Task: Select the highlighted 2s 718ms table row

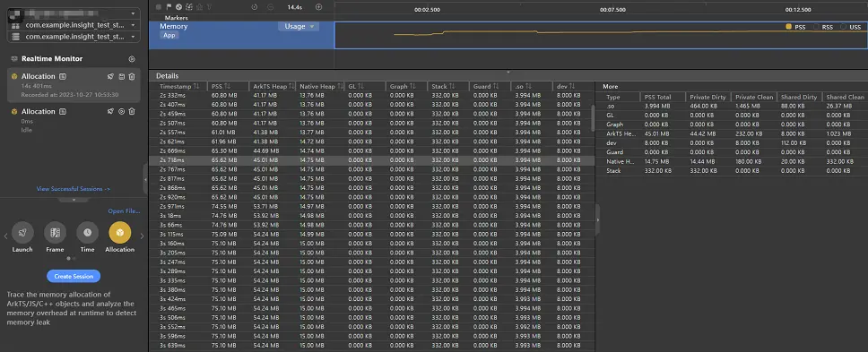Action: click(371, 160)
